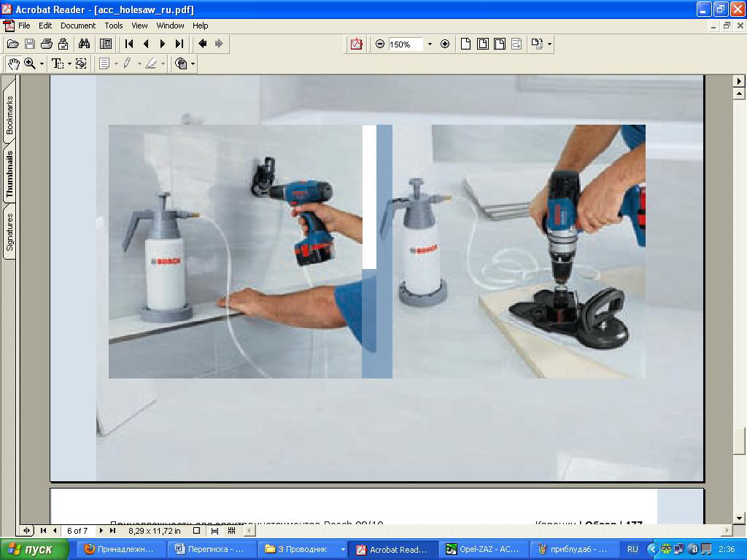This screenshot has height=560, width=747.
Task: Click the Adobe online red icon
Action: tap(356, 44)
